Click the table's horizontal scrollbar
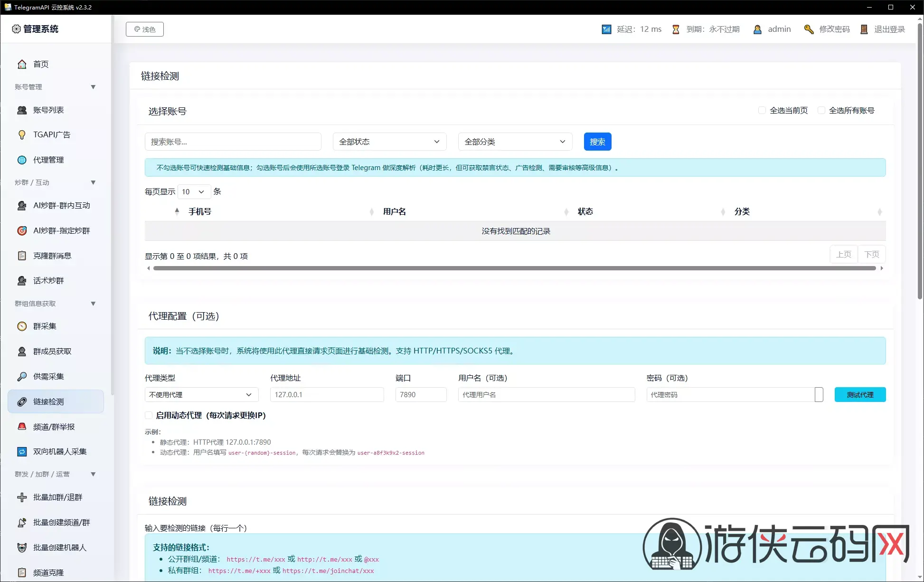Image resolution: width=924 pixels, height=582 pixels. click(x=515, y=268)
